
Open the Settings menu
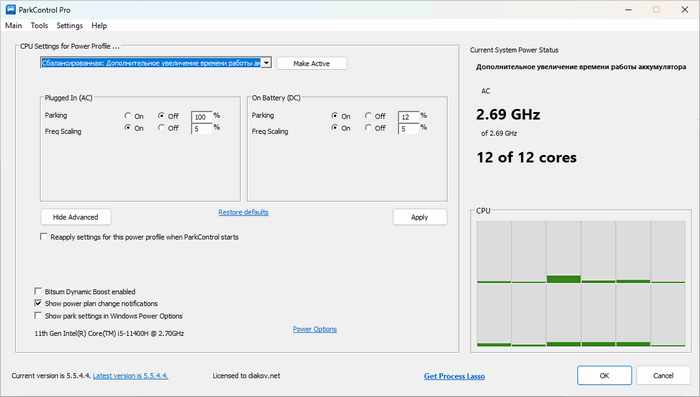pos(70,25)
